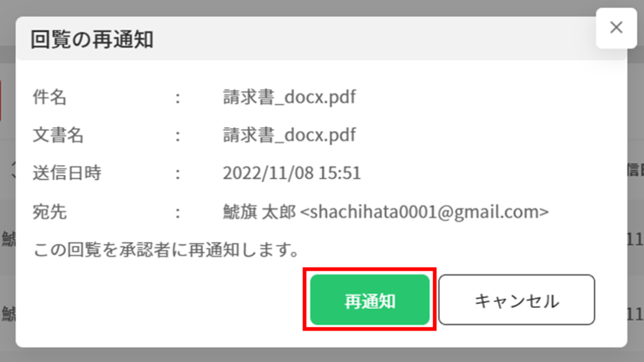Image resolution: width=644 pixels, height=362 pixels.
Task: Close the dialog with the X icon
Action: click(x=616, y=28)
